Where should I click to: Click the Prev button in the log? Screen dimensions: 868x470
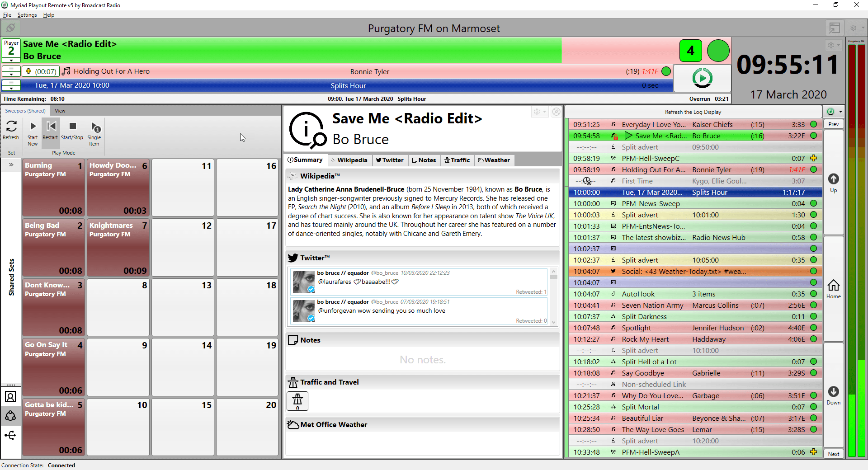834,124
